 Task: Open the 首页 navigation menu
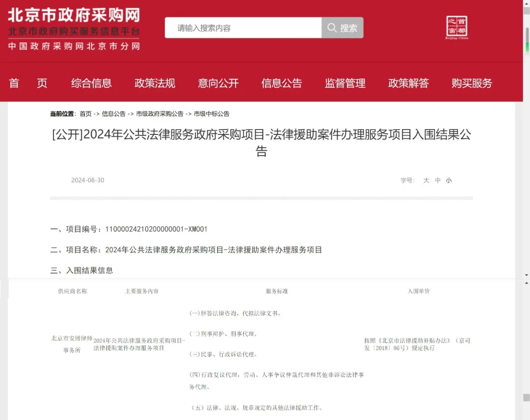point(28,83)
